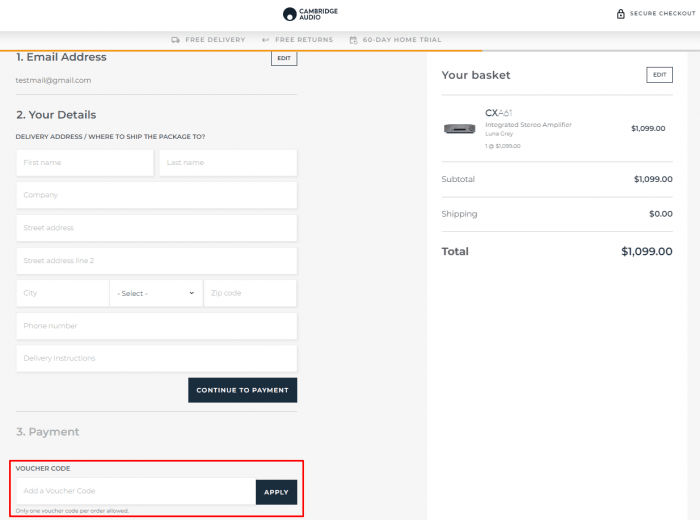Image resolution: width=700 pixels, height=520 pixels.
Task: Click the 60-Day Home Trial text
Action: pyautogui.click(x=402, y=40)
